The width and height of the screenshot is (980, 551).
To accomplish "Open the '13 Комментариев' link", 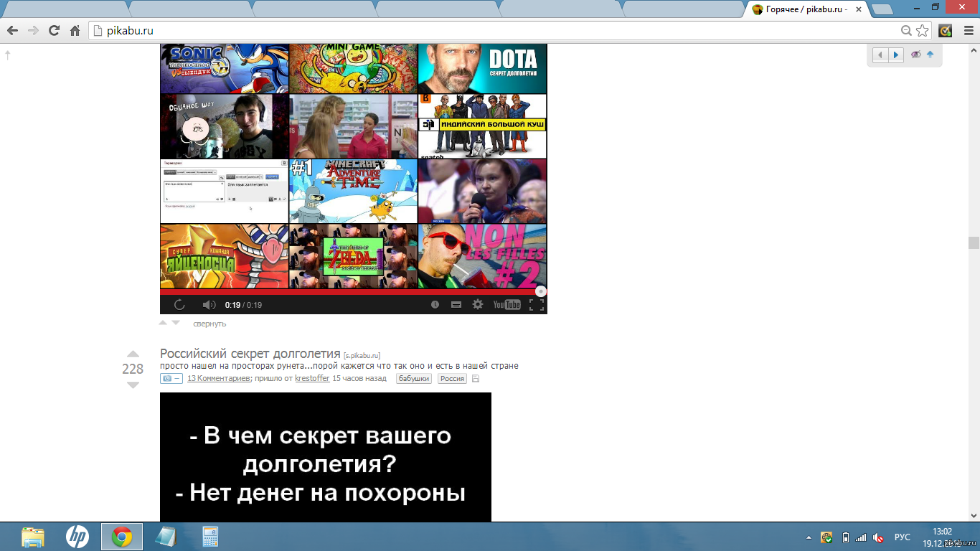I will tap(218, 379).
